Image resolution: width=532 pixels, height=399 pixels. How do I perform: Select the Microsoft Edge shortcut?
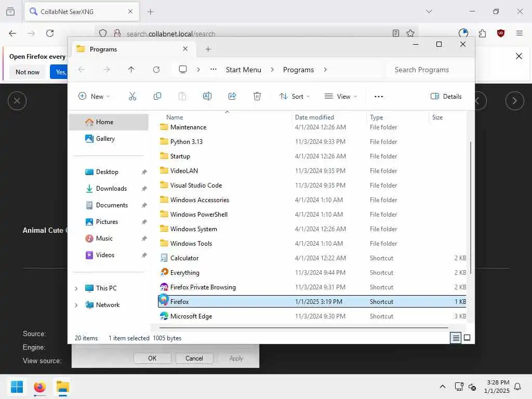(x=312, y=316)
